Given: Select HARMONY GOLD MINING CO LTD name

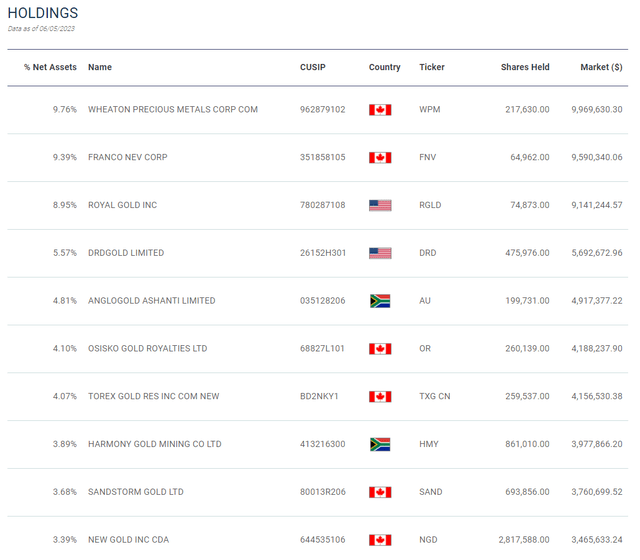Looking at the screenshot, I should (155, 444).
